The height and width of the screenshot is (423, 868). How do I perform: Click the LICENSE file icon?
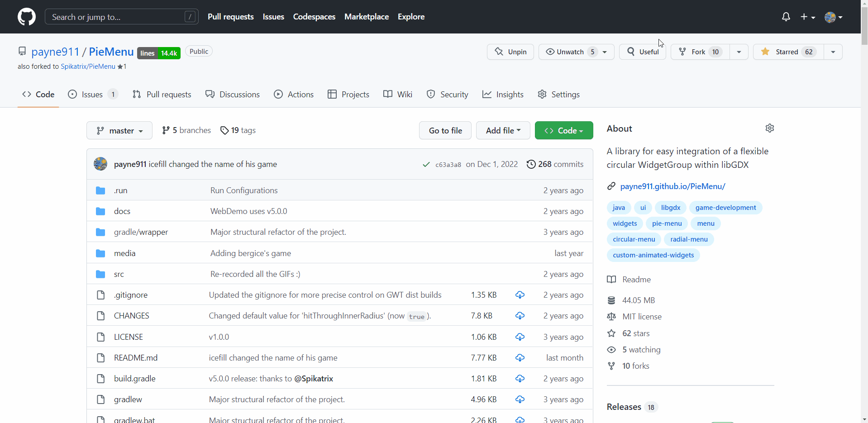100,337
